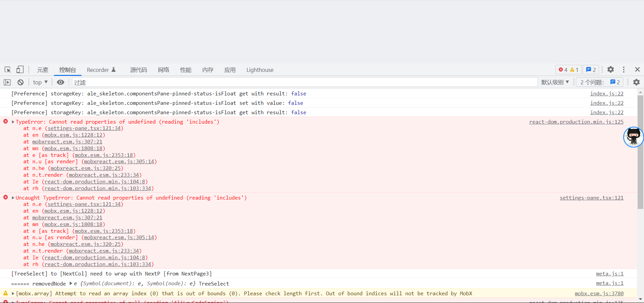The image size is (644, 303).
Task: Switch to the 网络 tab
Action: point(163,70)
